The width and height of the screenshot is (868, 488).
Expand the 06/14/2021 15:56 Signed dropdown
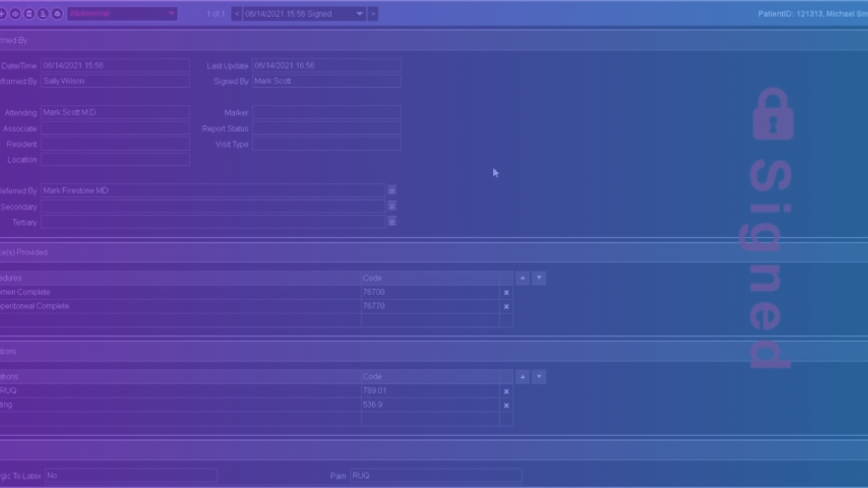(359, 14)
